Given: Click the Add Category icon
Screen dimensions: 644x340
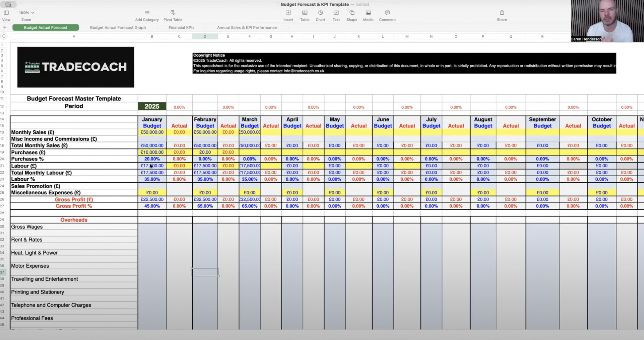Looking at the screenshot, I should click(x=147, y=13).
